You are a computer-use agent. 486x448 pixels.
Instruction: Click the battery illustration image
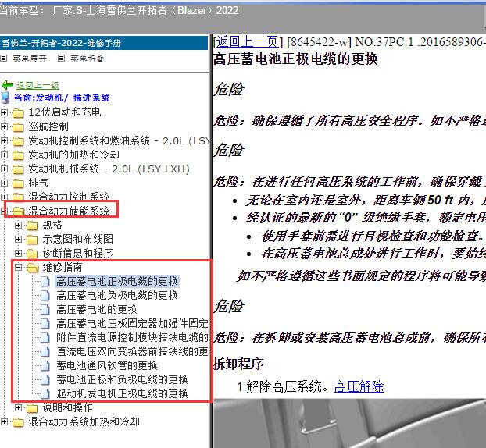pyautogui.click(x=349, y=423)
